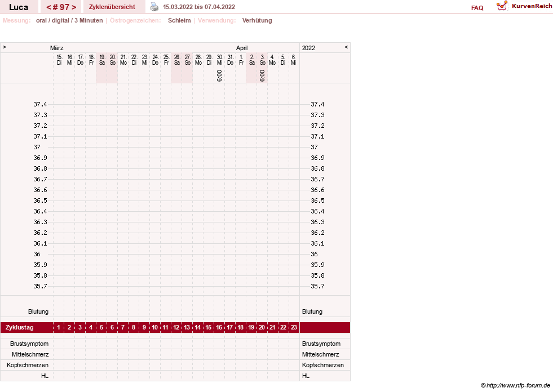Image resolution: width=553 pixels, height=392 pixels.
Task: Click the right HL row label
Action: pyautogui.click(x=306, y=376)
